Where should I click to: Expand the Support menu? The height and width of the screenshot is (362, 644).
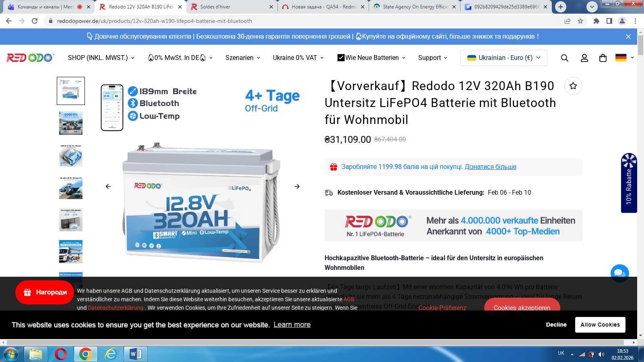(x=433, y=58)
